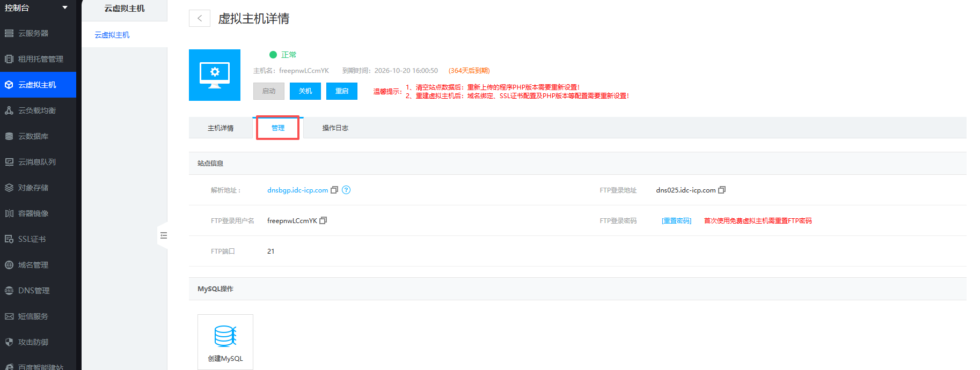Screen dimensions: 980x370
Task: Click the 到期时间 2026-10-20 text
Action: coord(390,71)
